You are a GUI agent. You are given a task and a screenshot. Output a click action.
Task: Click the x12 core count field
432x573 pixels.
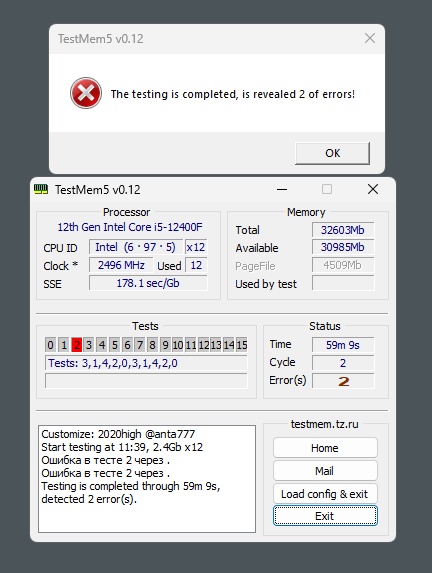pos(196,247)
